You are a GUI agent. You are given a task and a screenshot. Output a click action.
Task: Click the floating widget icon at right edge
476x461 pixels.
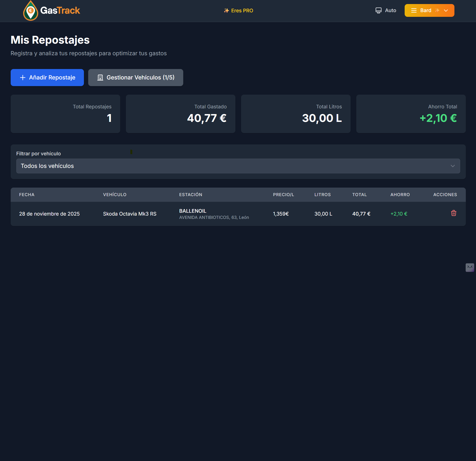[x=470, y=267]
